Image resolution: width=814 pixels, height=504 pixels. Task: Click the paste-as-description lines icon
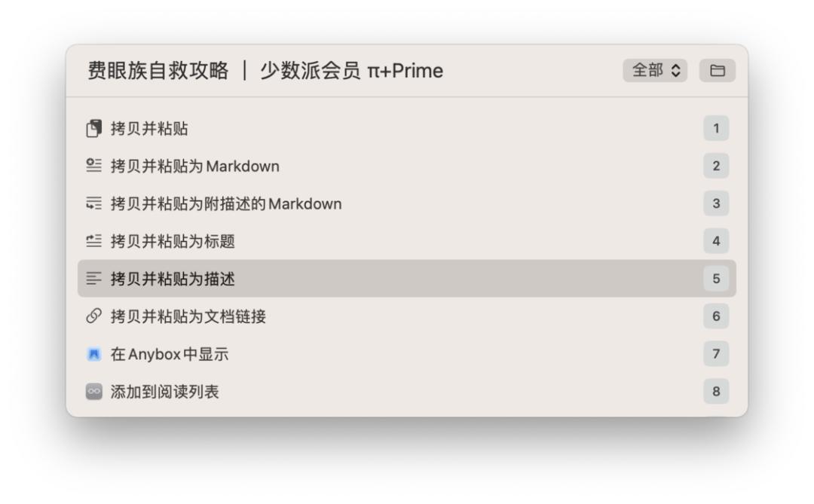pos(93,279)
